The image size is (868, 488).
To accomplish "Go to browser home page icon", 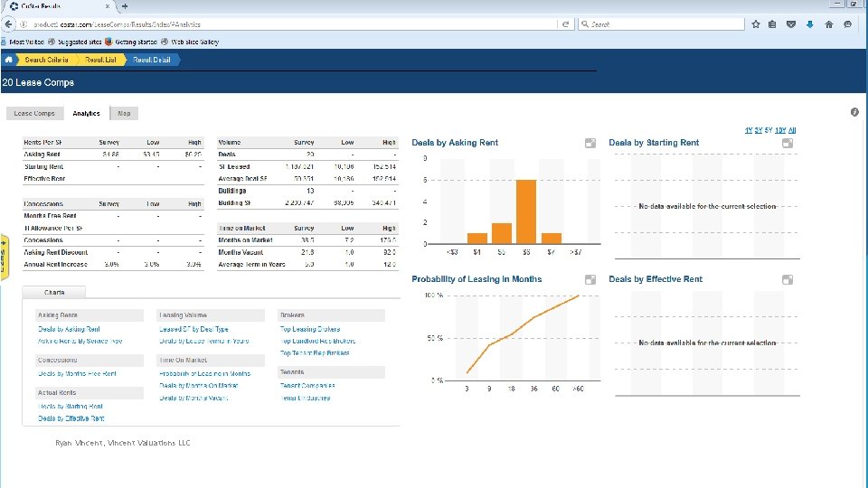I will [x=829, y=24].
